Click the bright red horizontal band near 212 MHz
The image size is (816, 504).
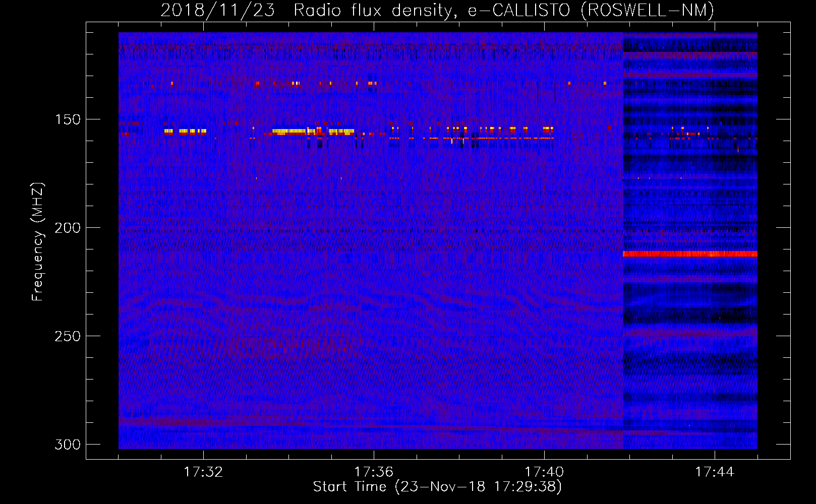(690, 254)
